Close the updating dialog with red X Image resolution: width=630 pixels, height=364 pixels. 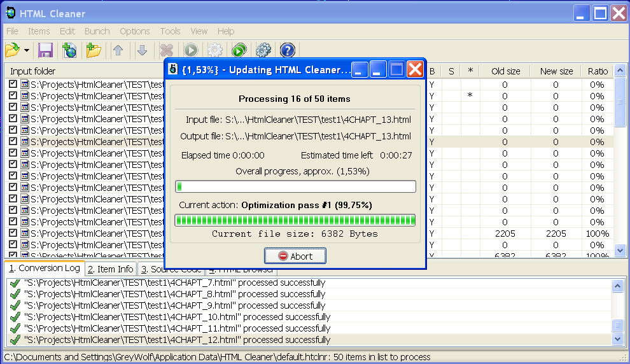click(x=415, y=69)
